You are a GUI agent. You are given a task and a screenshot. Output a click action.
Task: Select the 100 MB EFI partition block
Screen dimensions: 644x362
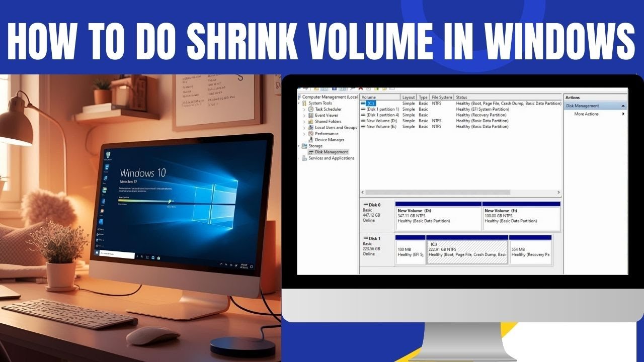coord(410,250)
